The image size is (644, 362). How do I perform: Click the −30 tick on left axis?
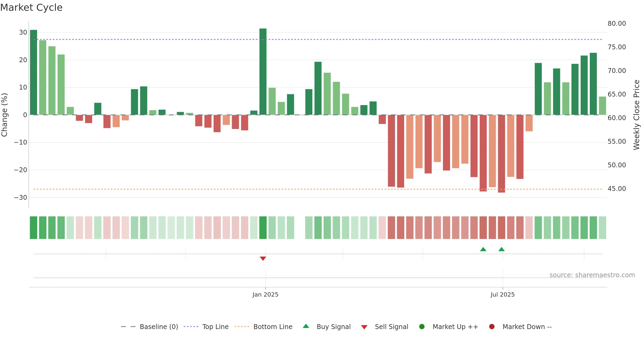point(21,198)
